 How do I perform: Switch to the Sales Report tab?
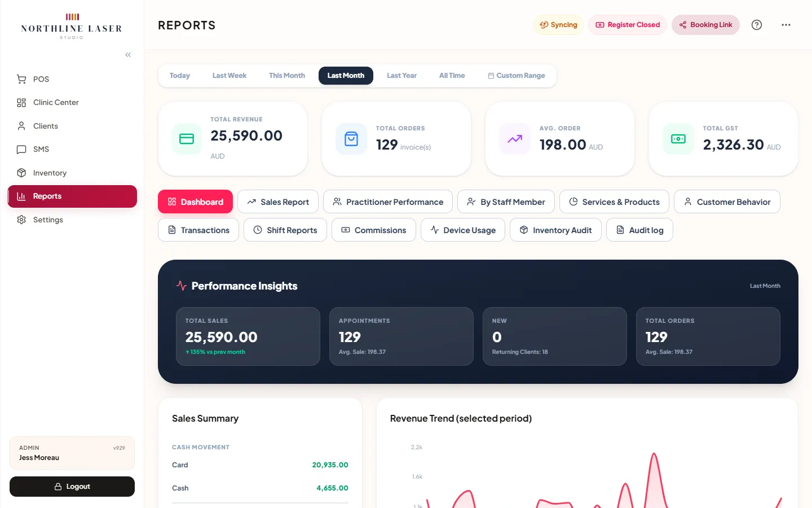point(278,202)
